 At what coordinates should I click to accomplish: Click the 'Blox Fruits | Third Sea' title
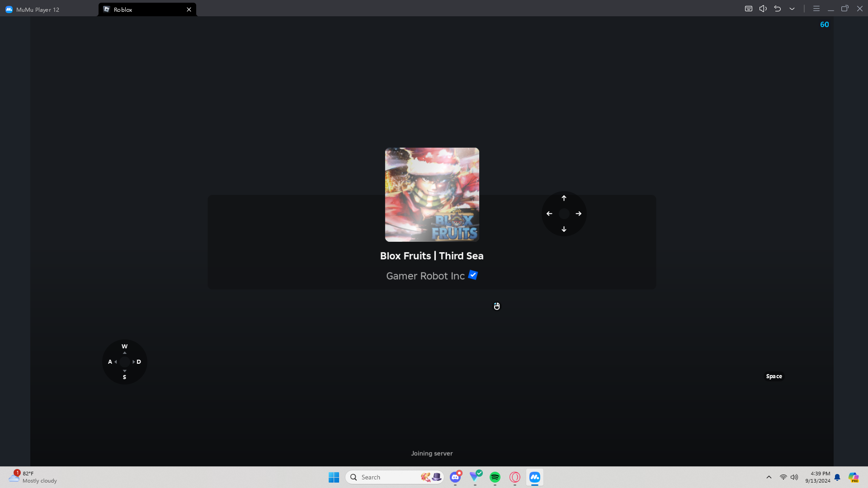pos(432,256)
